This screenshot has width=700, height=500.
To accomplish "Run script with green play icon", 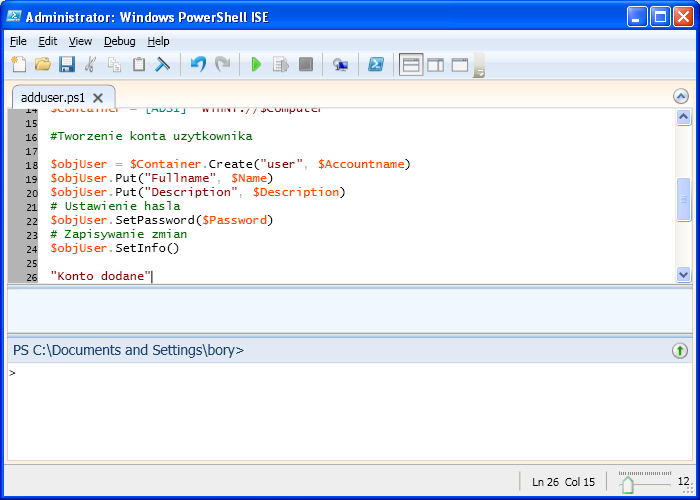I will click(256, 64).
